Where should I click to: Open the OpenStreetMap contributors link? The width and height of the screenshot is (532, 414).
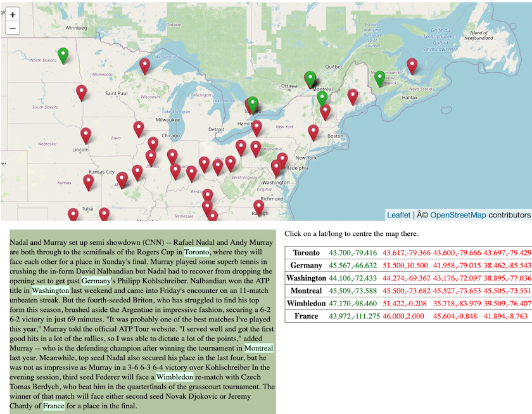[x=458, y=215]
